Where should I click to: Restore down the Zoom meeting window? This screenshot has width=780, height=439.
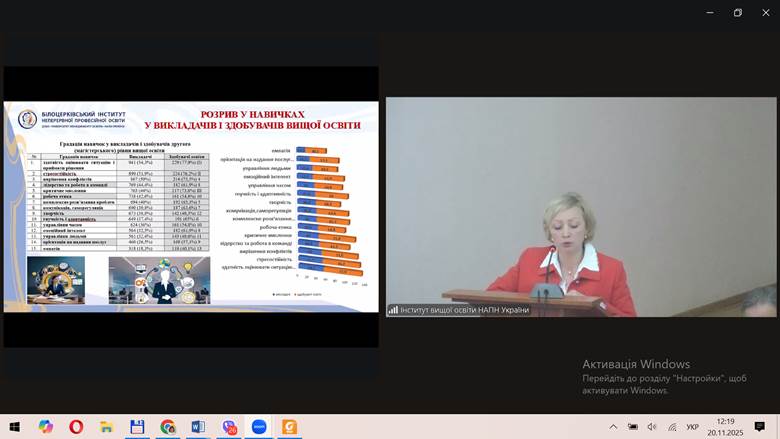(x=737, y=13)
